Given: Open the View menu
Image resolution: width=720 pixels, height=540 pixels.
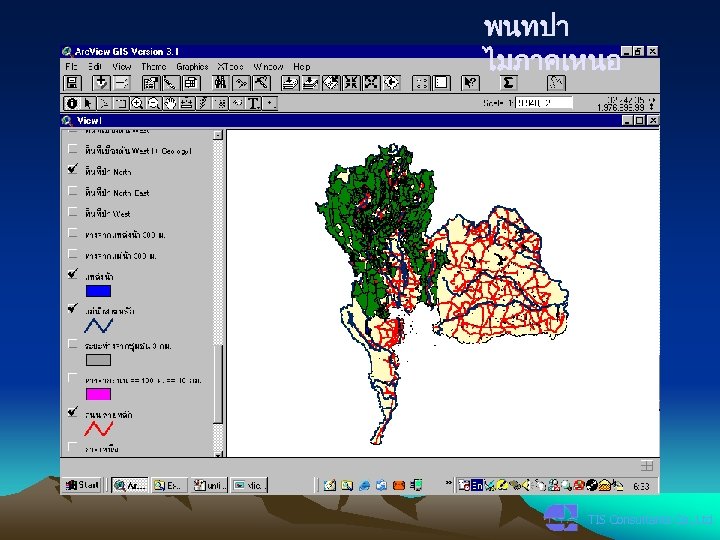Looking at the screenshot, I should pyautogui.click(x=122, y=67).
